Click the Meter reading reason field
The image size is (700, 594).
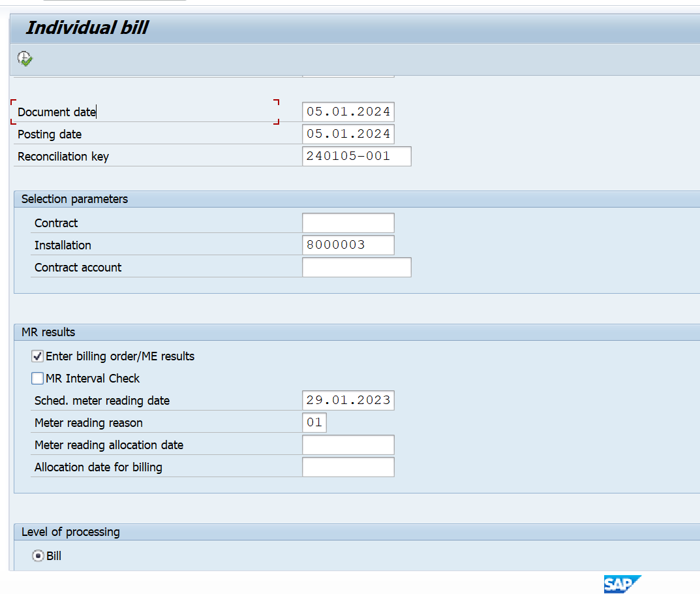coord(314,422)
